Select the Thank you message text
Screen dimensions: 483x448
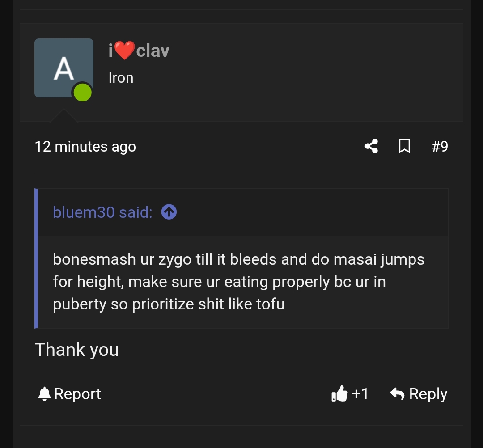pos(76,350)
